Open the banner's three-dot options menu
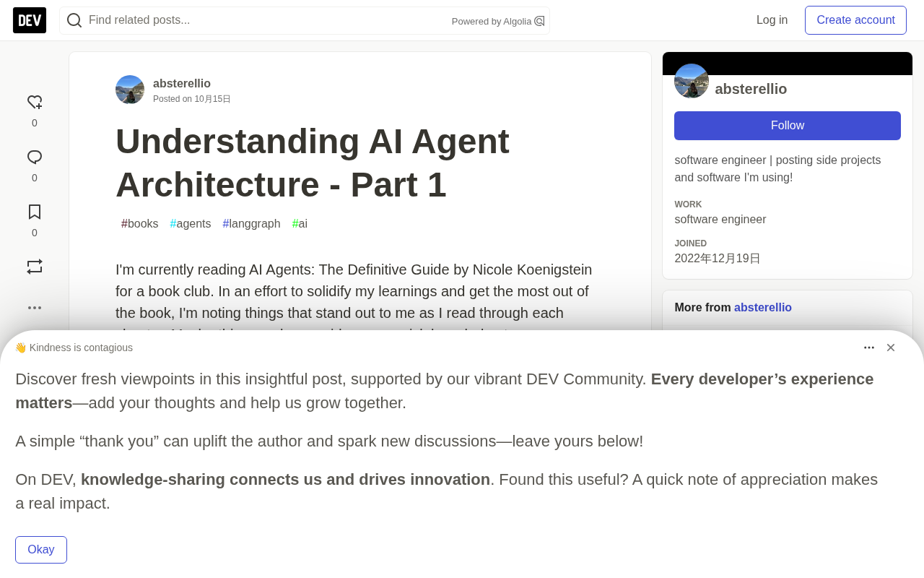Viewport: 924px width, 578px height. point(869,348)
